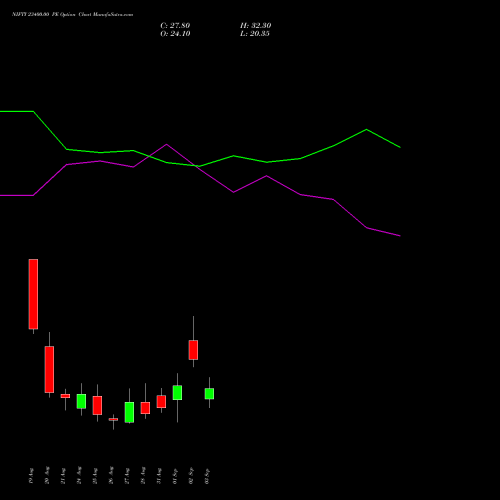Select the 03 Sep date label

(207, 476)
